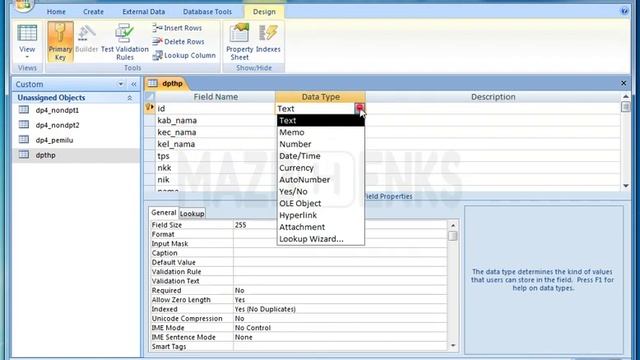Click the kec_nama field name cell
This screenshot has width=640, height=360.
215,132
